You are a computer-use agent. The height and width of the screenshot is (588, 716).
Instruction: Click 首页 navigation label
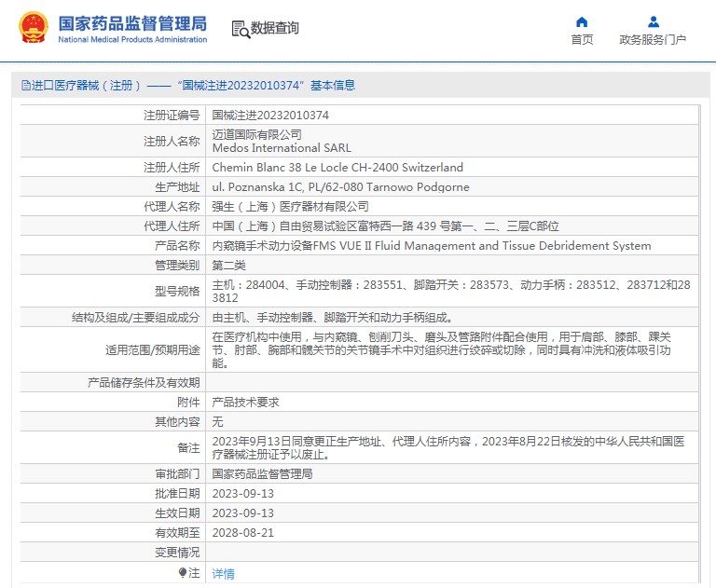(x=582, y=40)
